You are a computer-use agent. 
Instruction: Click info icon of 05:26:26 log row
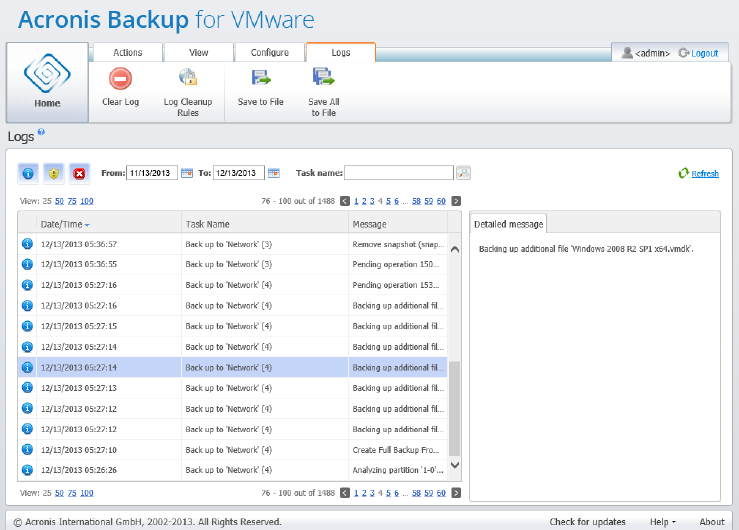pos(27,470)
